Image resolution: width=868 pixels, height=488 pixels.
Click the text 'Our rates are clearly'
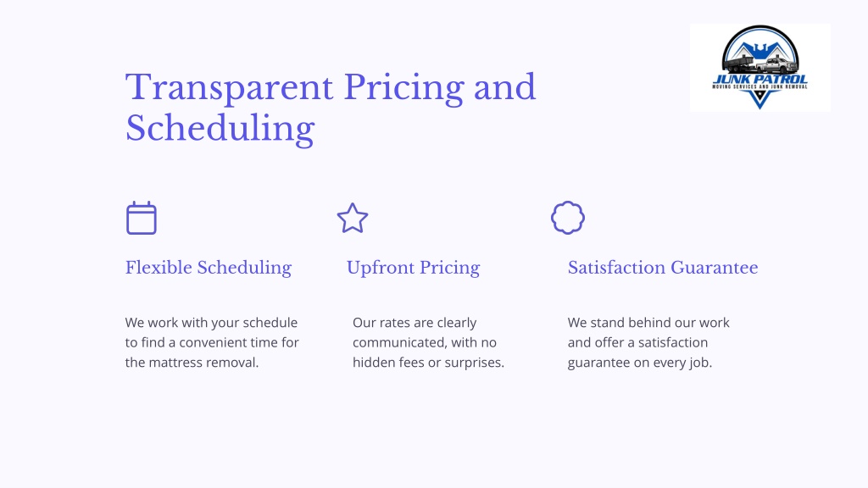point(415,323)
